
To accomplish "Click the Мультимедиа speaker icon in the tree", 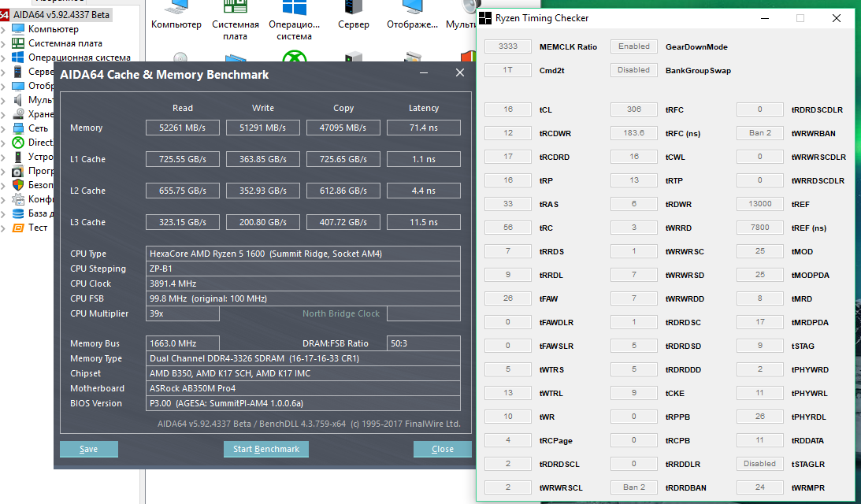I will tap(18, 100).
